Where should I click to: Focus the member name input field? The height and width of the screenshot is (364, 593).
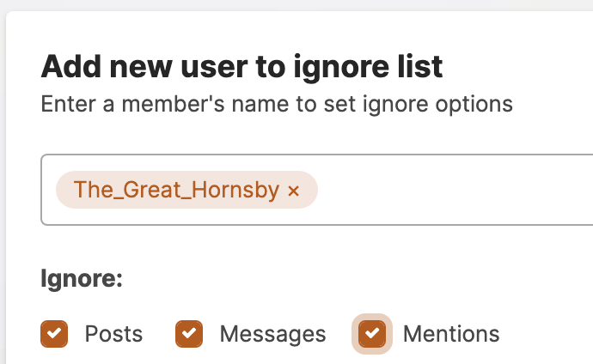[x=447, y=191]
